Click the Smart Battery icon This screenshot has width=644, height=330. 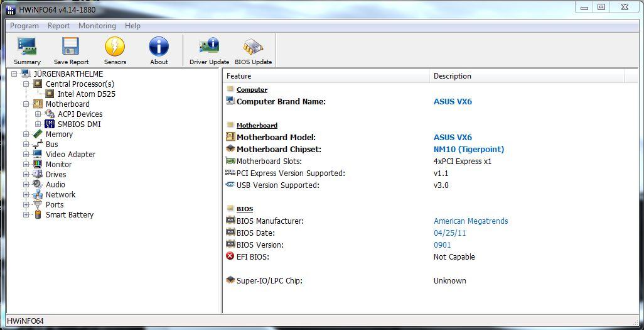click(38, 214)
